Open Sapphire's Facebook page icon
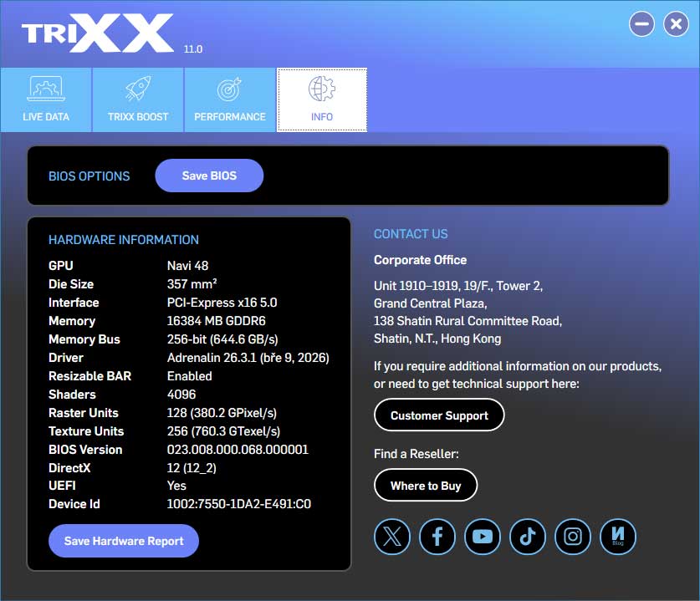Viewport: 700px width, 601px height. point(437,537)
